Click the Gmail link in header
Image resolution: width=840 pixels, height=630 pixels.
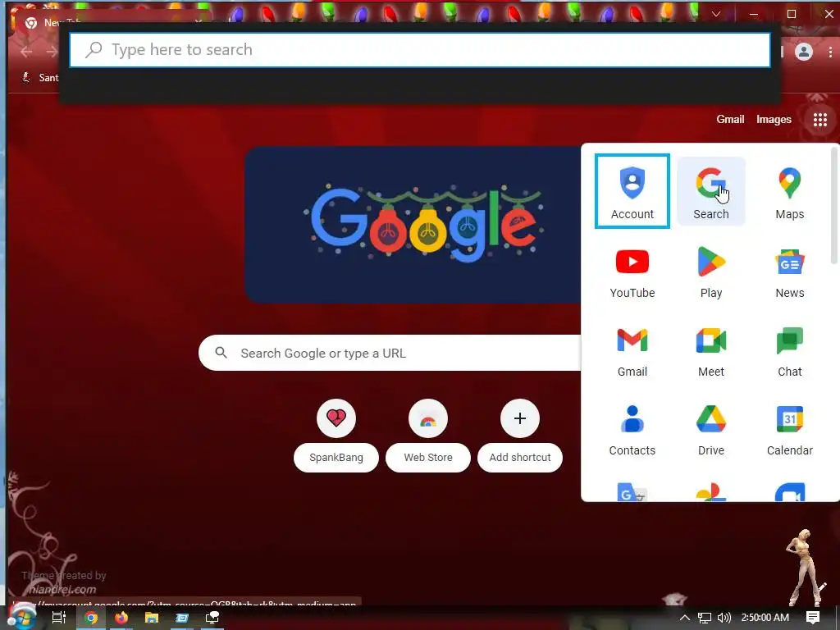pos(730,120)
